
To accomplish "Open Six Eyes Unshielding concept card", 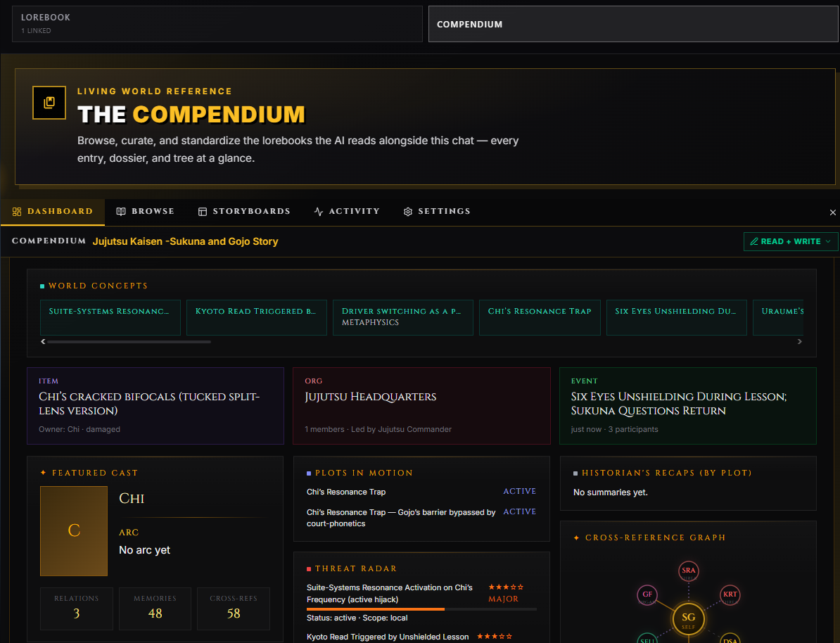I will 677,317.
